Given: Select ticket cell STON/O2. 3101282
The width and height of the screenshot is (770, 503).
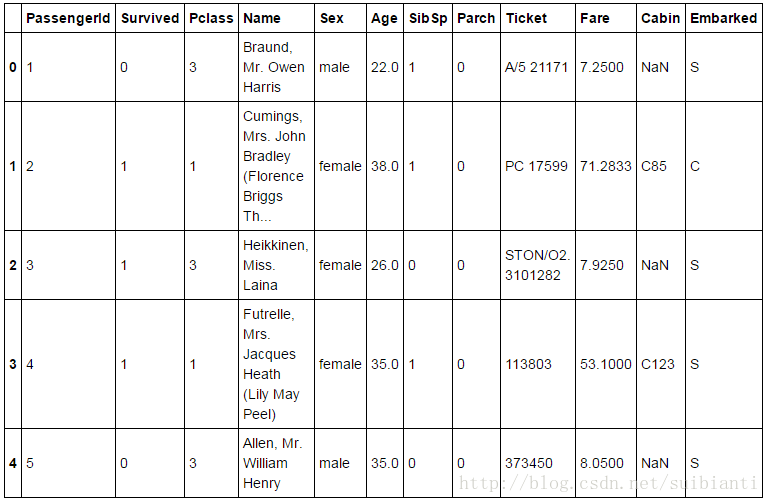Looking at the screenshot, I should tap(537, 265).
